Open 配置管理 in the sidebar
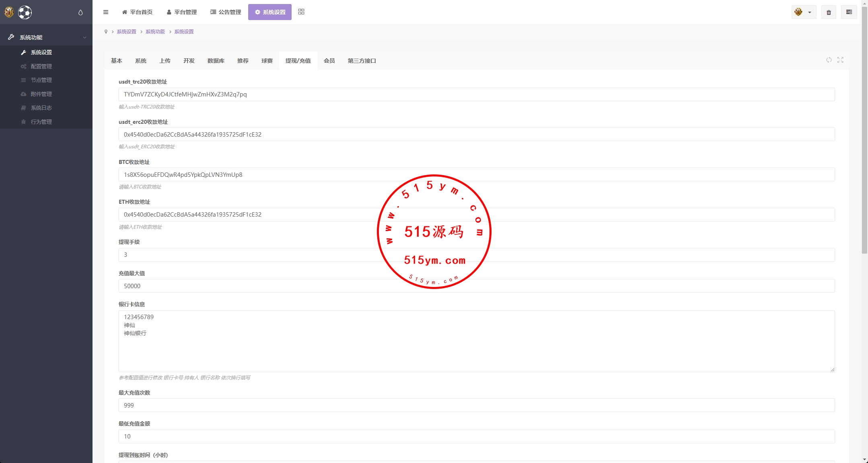Viewport: 868px width, 463px height. [41, 66]
